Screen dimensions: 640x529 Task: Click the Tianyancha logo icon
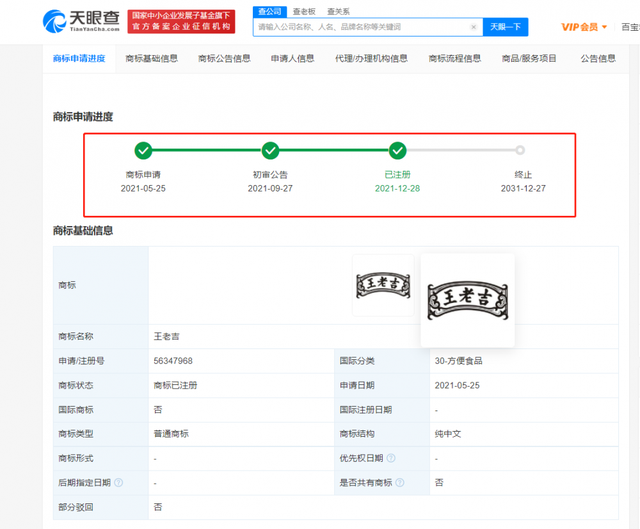(x=54, y=22)
